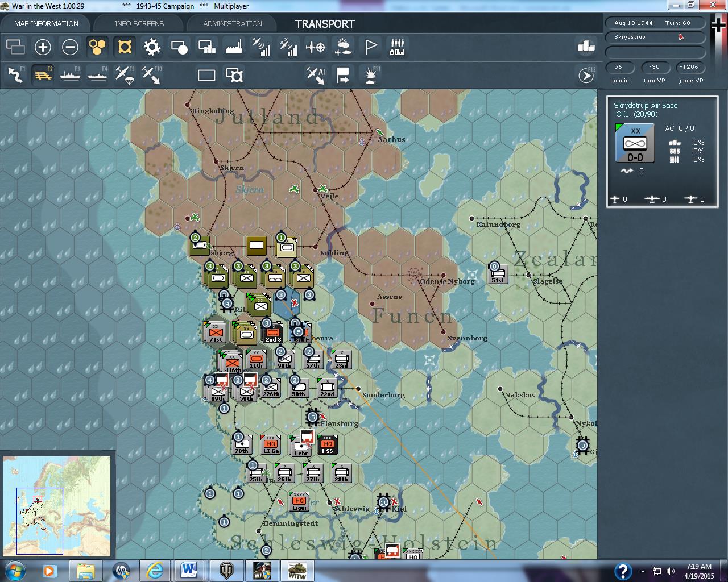The height and width of the screenshot is (582, 728).
Task: Click the minimap overview of Europe
Action: pyautogui.click(x=57, y=507)
